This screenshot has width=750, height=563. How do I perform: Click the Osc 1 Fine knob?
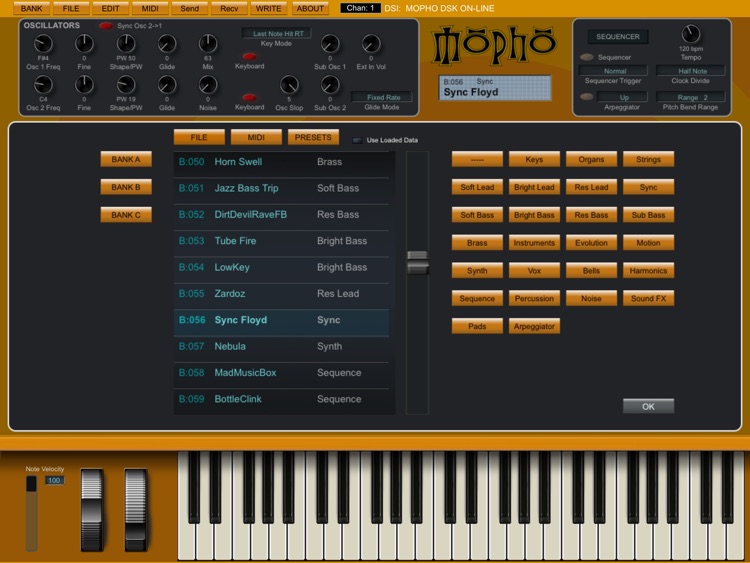click(x=84, y=44)
